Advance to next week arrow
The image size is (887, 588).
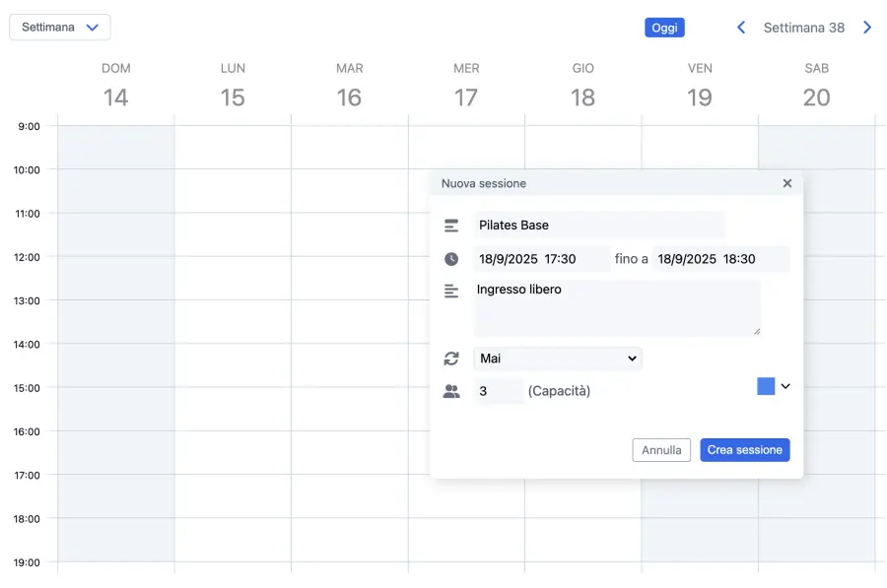click(867, 28)
